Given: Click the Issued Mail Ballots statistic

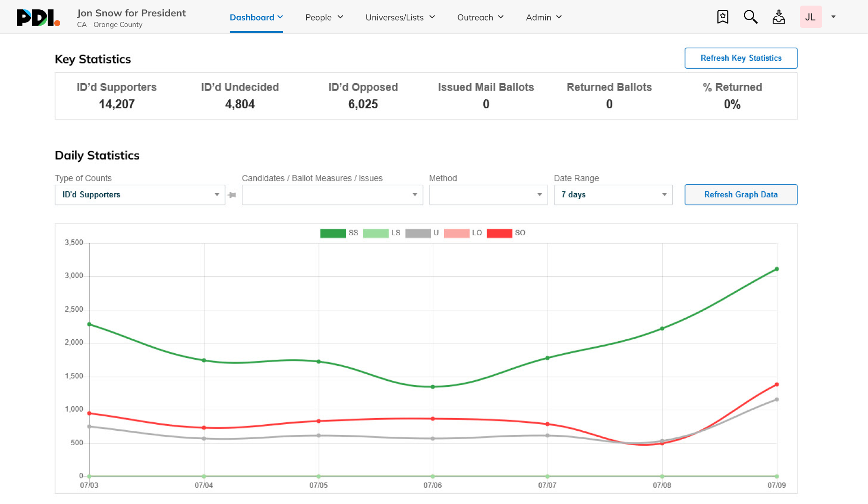Looking at the screenshot, I should [x=486, y=96].
